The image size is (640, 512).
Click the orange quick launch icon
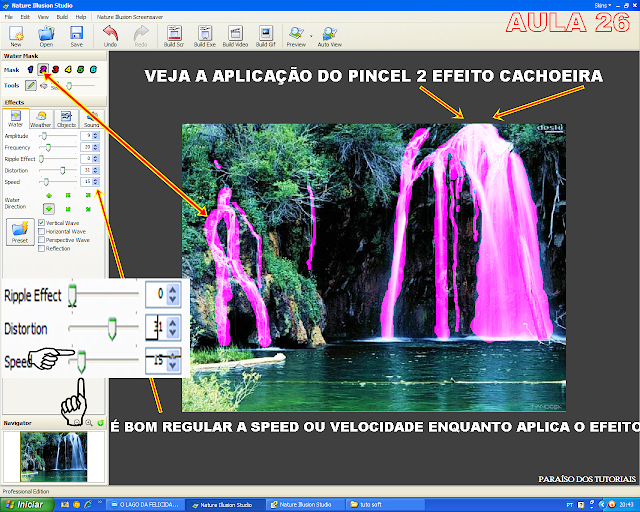(76, 505)
